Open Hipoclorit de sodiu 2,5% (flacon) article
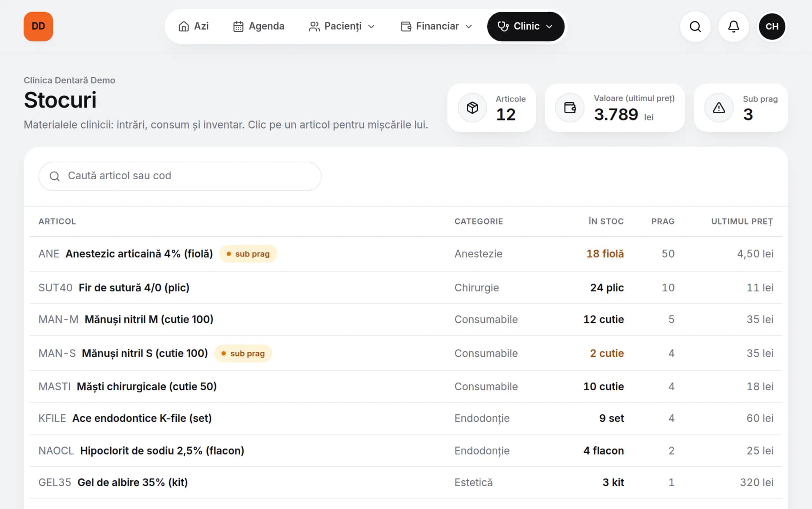The height and width of the screenshot is (509, 812). coord(162,451)
